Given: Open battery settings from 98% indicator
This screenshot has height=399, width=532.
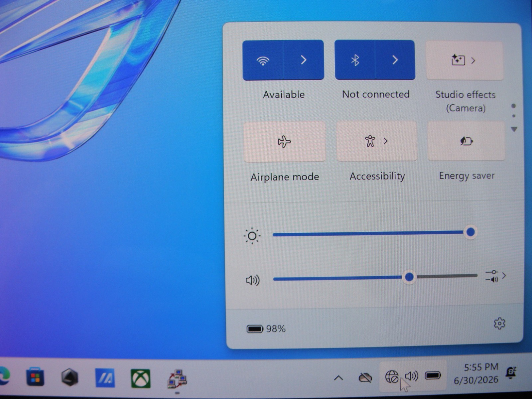Looking at the screenshot, I should [x=266, y=329].
